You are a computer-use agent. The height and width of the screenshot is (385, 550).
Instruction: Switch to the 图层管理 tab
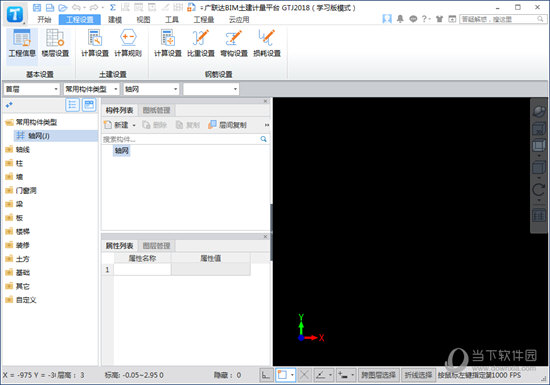coord(156,246)
